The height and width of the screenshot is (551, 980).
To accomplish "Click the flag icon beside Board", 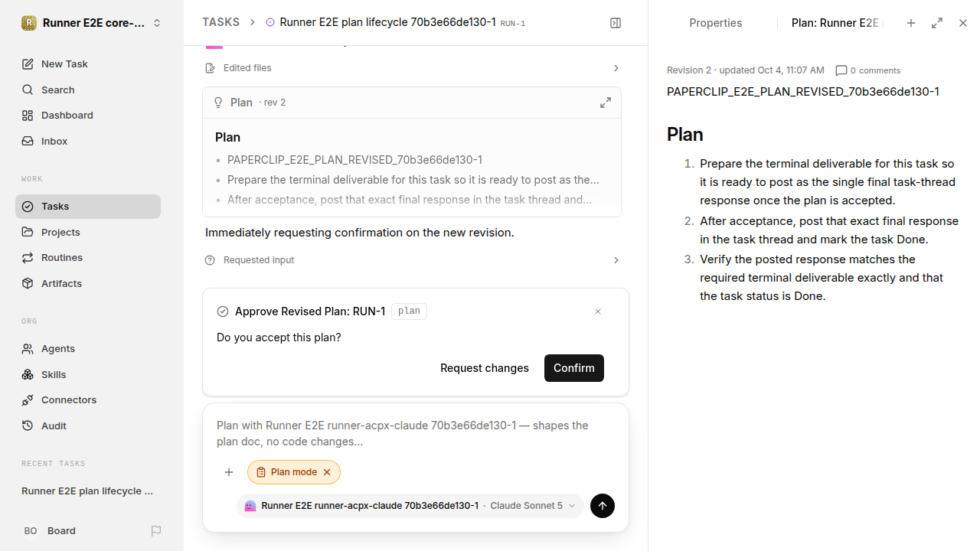I will coord(156,531).
